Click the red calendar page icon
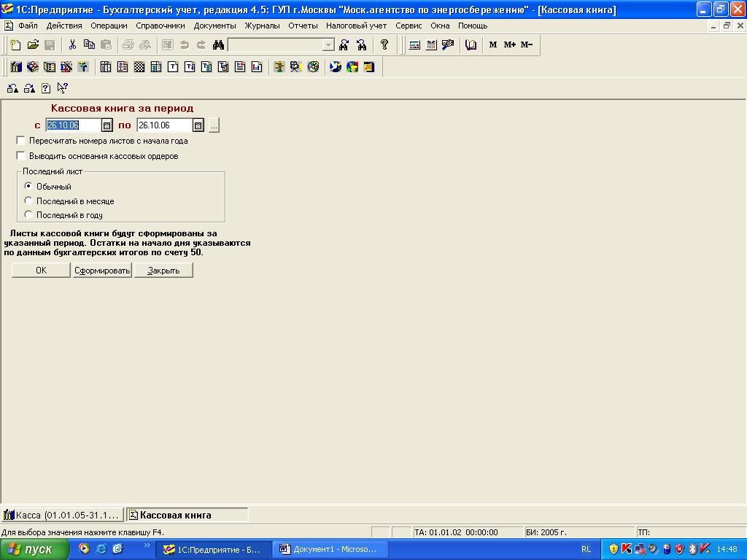 [369, 67]
